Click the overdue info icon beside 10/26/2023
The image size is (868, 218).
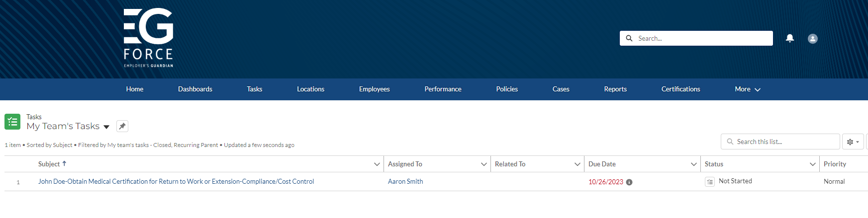(629, 182)
